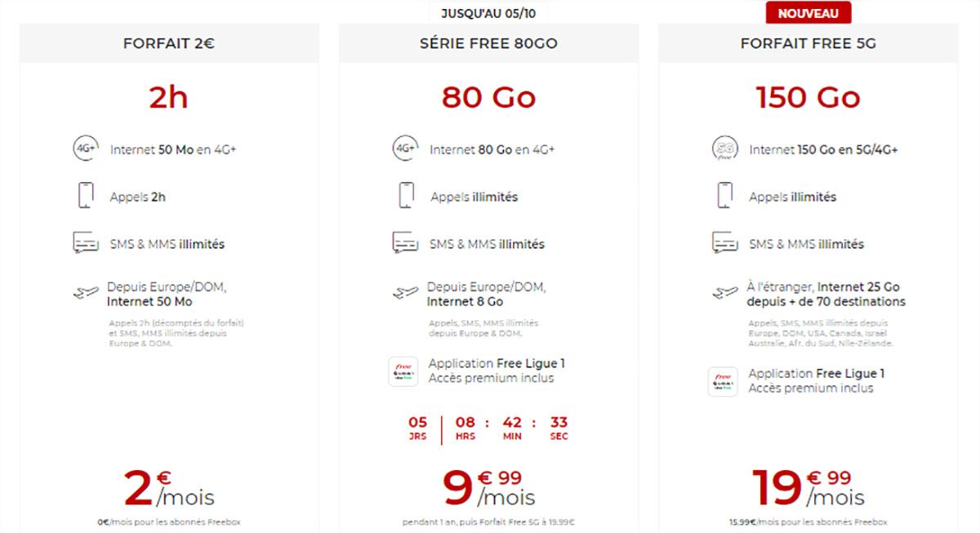The height and width of the screenshot is (533, 980).
Task: Click the Free Ligue 1 icon in Forfait 5G
Action: pos(723,381)
